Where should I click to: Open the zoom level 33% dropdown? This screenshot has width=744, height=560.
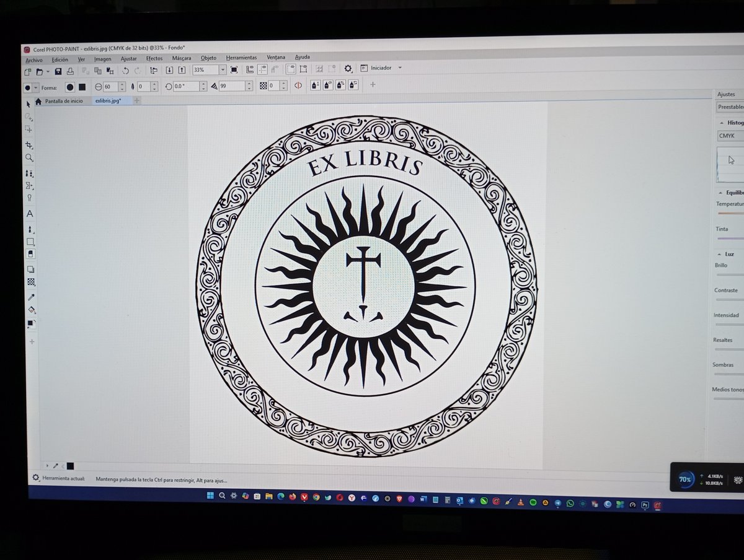[223, 69]
